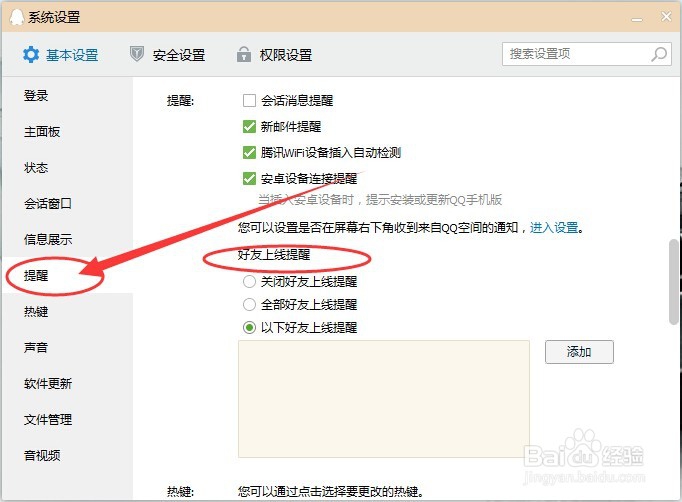Switch to the 权限设置 tab
Image resolution: width=682 pixels, height=502 pixels.
pos(274,55)
